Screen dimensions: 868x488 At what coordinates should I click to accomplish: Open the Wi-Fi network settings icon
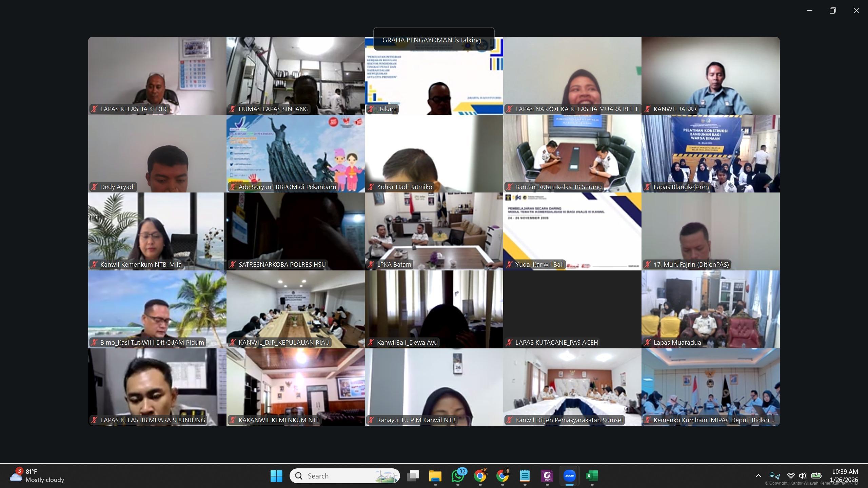click(x=791, y=476)
